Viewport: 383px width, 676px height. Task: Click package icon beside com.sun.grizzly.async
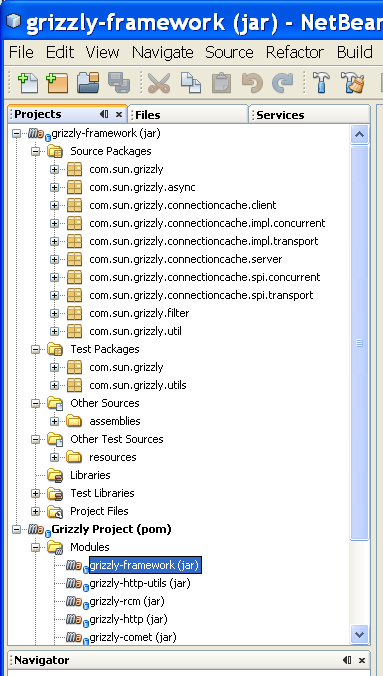74,187
